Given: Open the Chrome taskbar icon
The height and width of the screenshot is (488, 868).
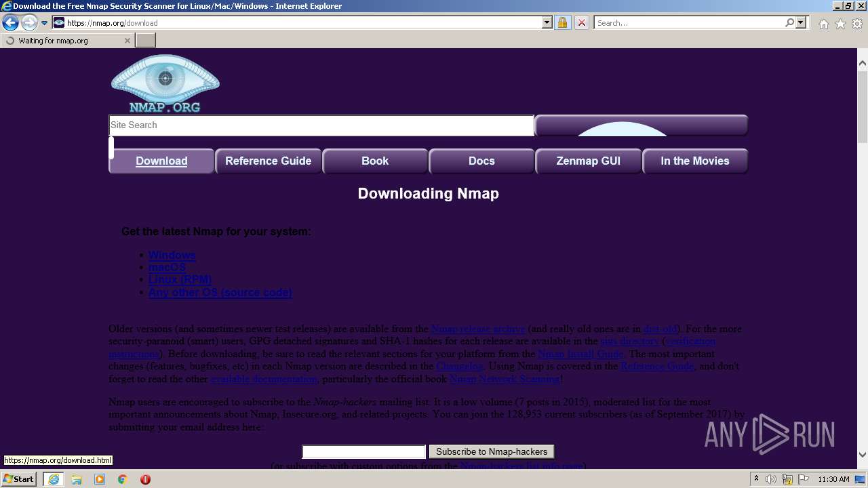Looking at the screenshot, I should point(123,479).
